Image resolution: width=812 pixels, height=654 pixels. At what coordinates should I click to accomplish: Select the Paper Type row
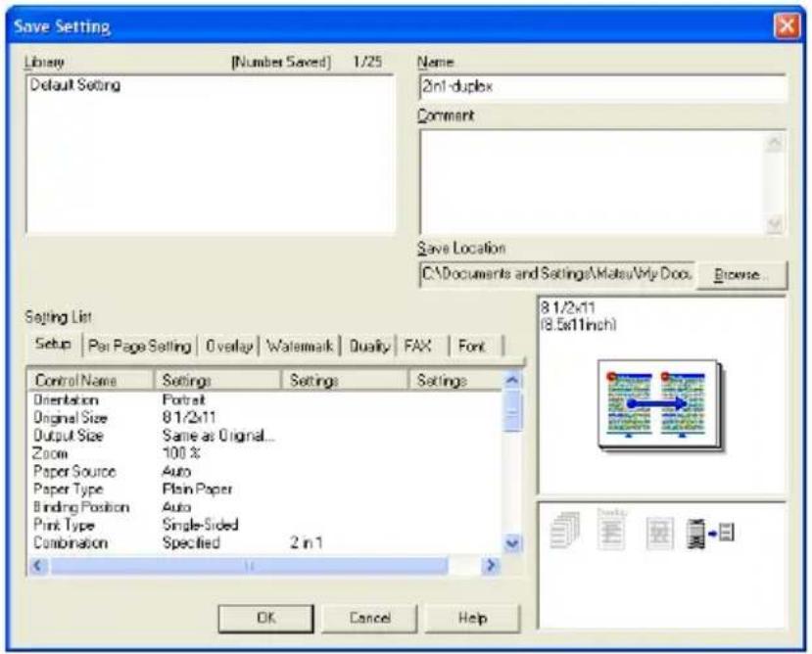coord(264,489)
